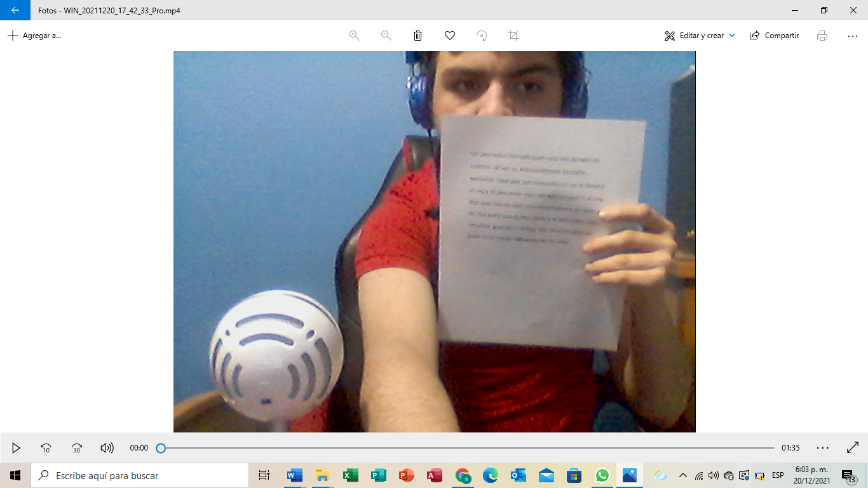Screen dimensions: 868x488
Task: Zoom in with the magnifier plus icon
Action: tap(355, 36)
